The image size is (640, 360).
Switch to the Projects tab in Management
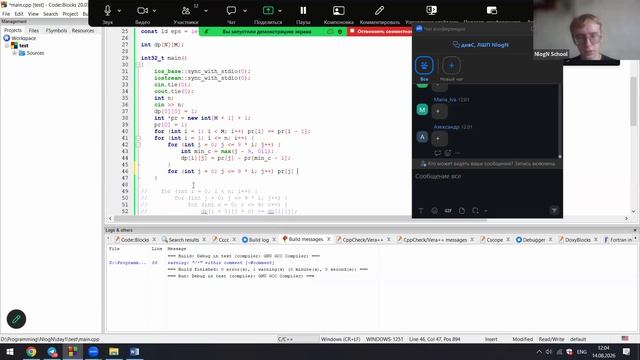[x=13, y=30]
